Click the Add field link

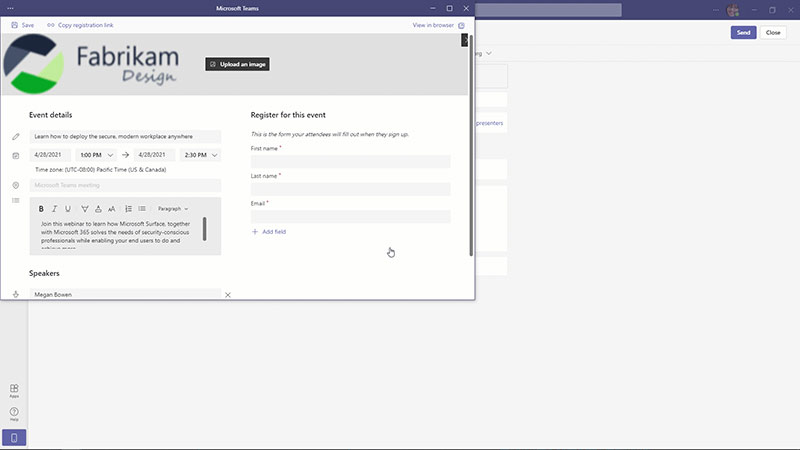pos(269,231)
